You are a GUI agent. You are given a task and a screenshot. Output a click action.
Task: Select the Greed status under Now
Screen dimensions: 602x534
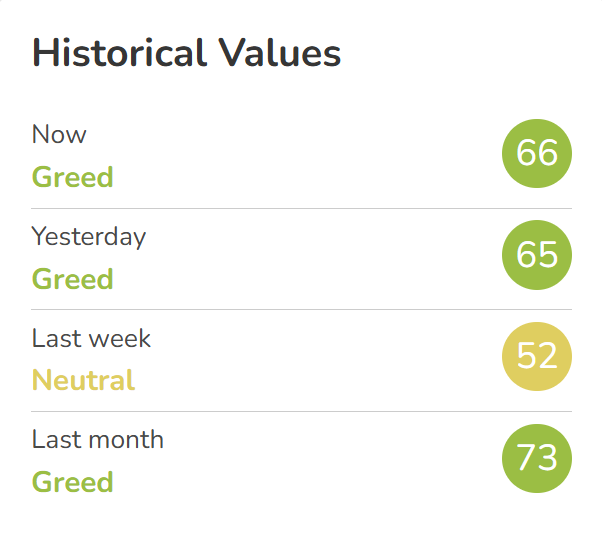click(73, 177)
